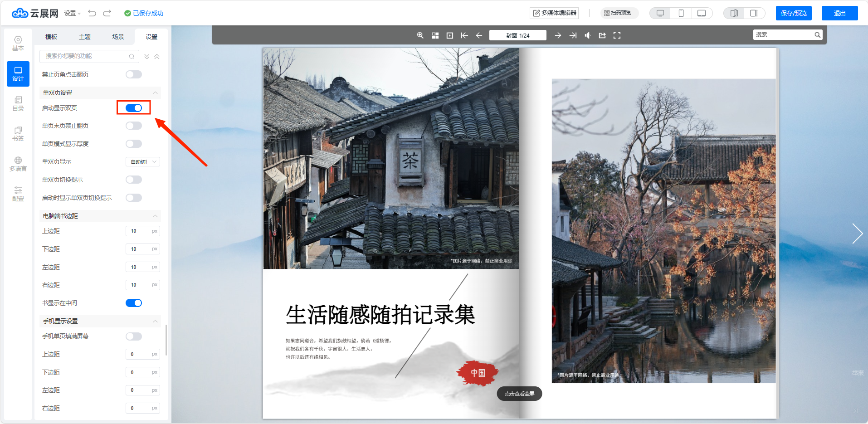
Task: Click the 保存/预览 button
Action: click(793, 13)
